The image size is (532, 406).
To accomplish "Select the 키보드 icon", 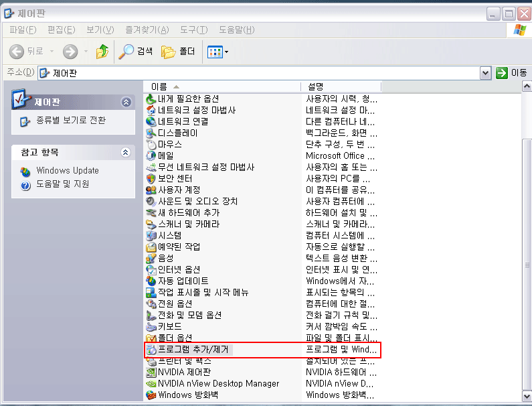I will point(151,326).
